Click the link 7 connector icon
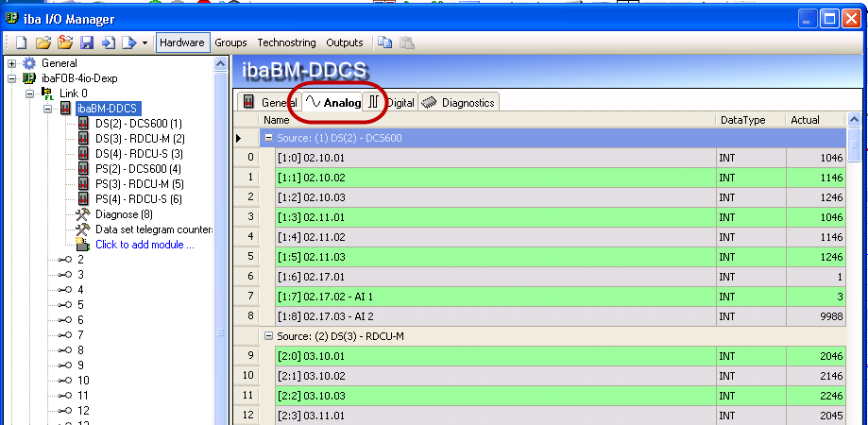The image size is (868, 425). point(65,334)
